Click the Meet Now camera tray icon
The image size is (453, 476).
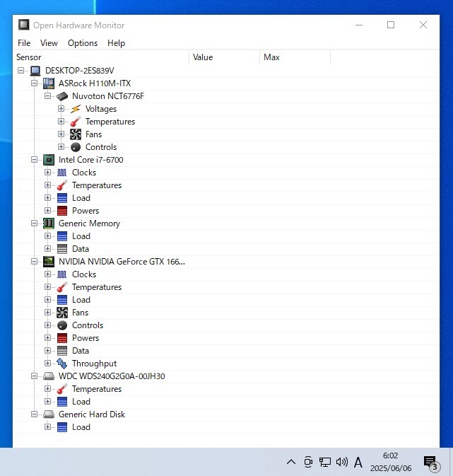click(x=308, y=462)
